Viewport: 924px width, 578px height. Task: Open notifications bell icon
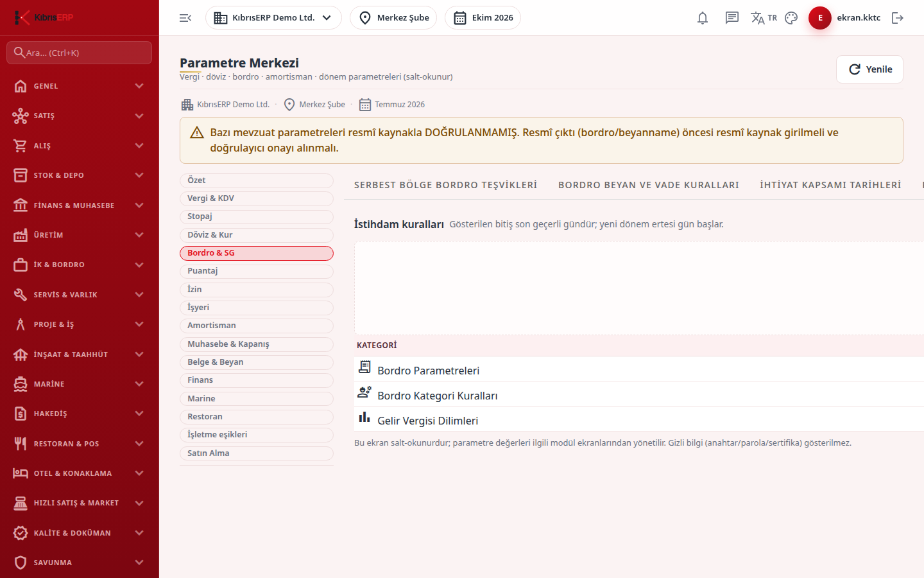703,18
